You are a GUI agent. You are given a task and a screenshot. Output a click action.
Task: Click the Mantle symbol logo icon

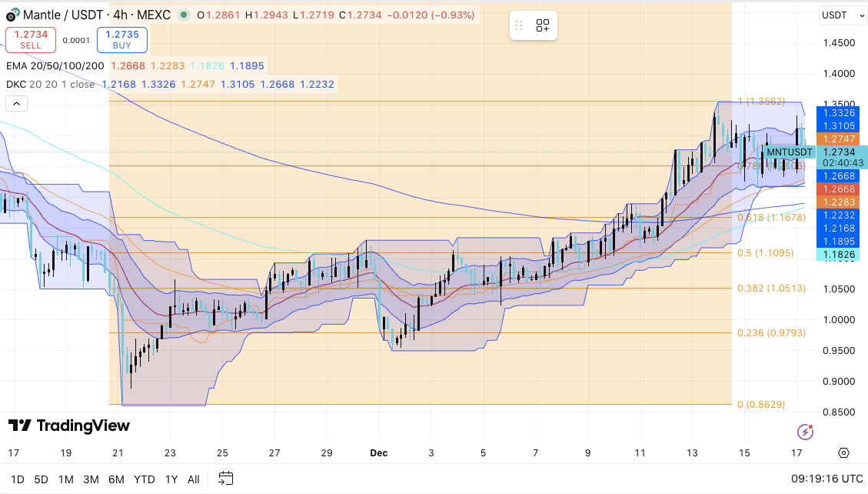[12, 15]
